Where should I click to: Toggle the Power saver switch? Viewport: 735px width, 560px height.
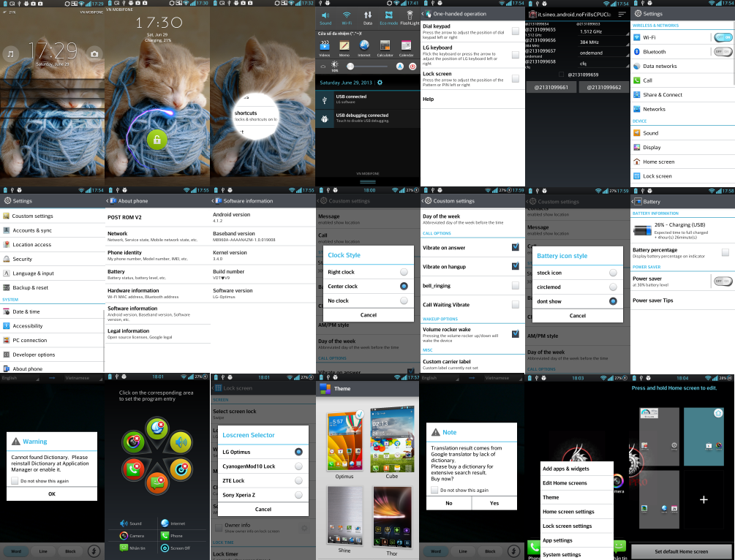[723, 281]
